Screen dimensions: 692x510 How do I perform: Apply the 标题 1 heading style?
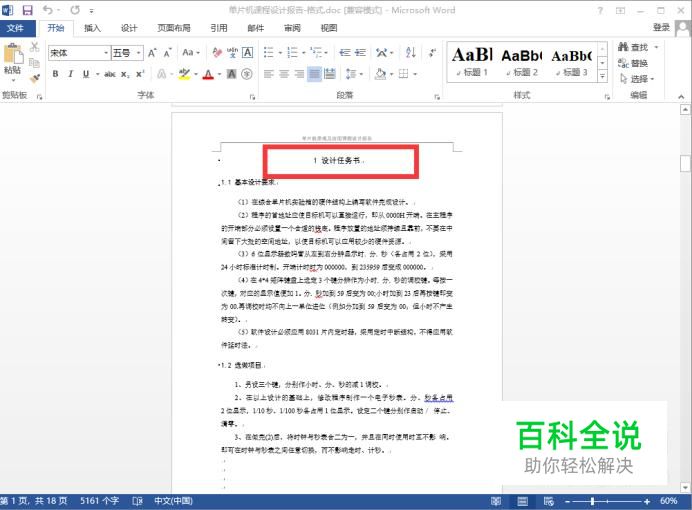click(472, 63)
